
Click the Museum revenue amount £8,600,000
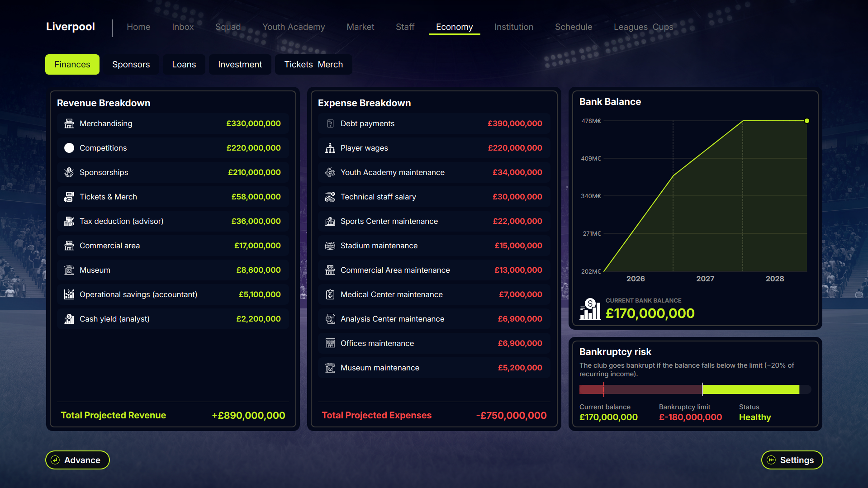point(258,270)
